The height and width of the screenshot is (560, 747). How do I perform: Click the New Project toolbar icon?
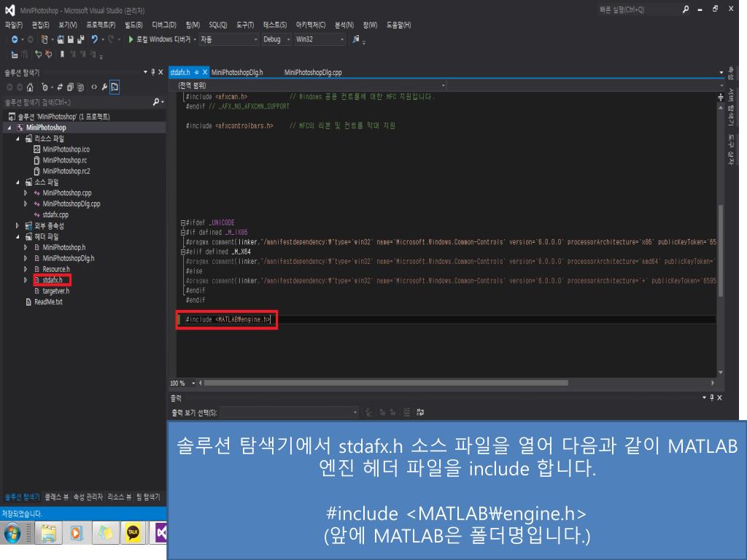coord(44,39)
